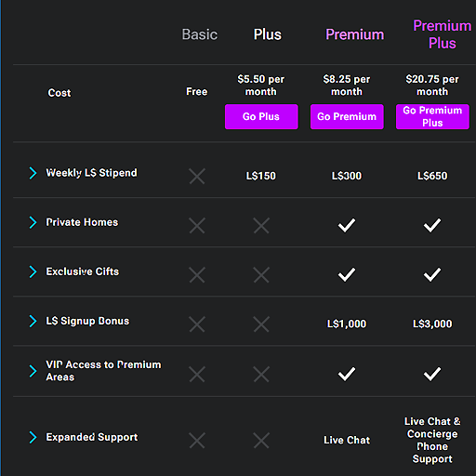Expand VIP Access to Premium Areas chevron
The width and height of the screenshot is (476, 476).
click(x=33, y=371)
